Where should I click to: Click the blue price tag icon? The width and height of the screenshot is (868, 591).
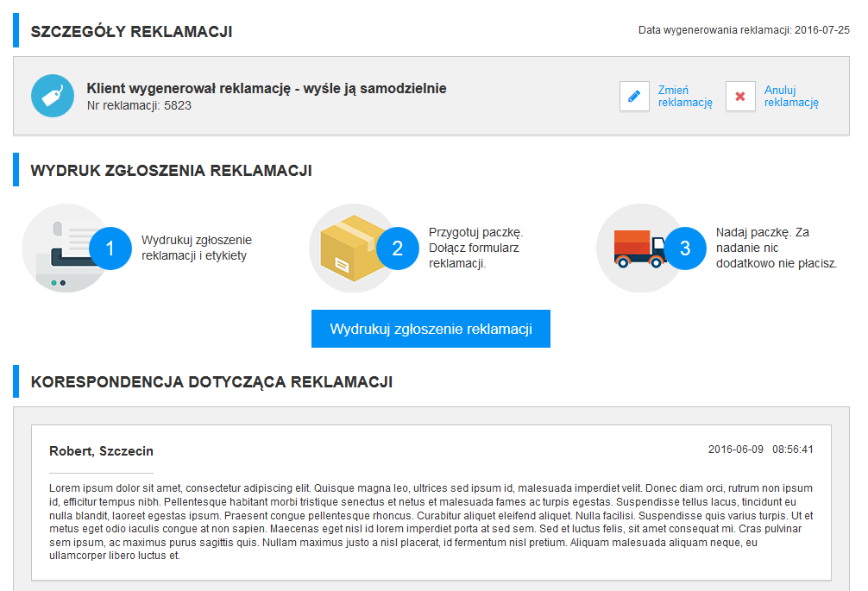(x=53, y=96)
